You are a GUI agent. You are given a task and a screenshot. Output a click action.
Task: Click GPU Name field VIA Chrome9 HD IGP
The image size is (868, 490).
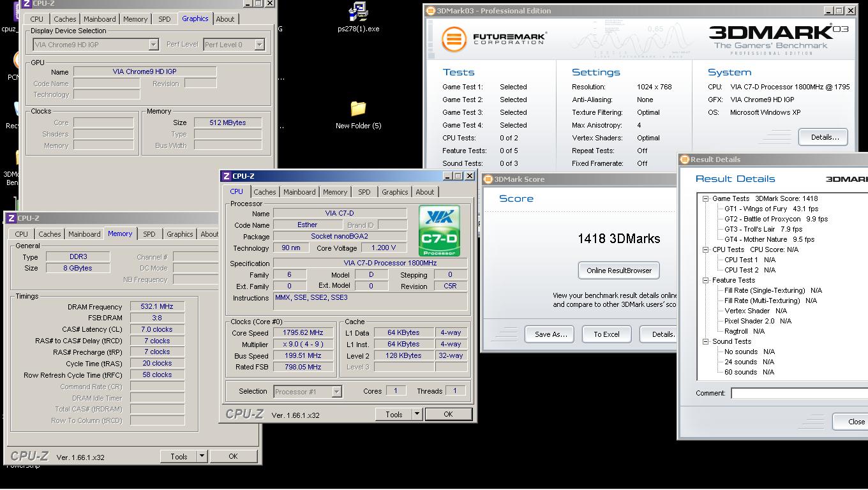[145, 71]
